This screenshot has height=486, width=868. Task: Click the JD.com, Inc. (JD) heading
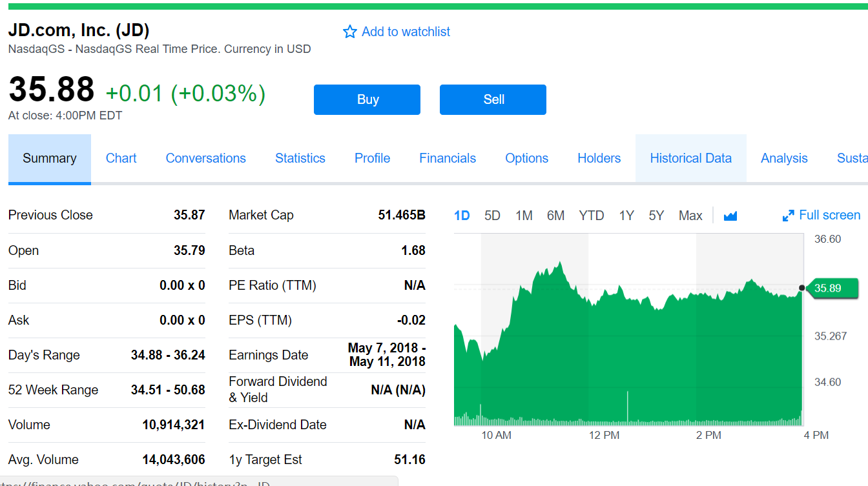[x=79, y=30]
